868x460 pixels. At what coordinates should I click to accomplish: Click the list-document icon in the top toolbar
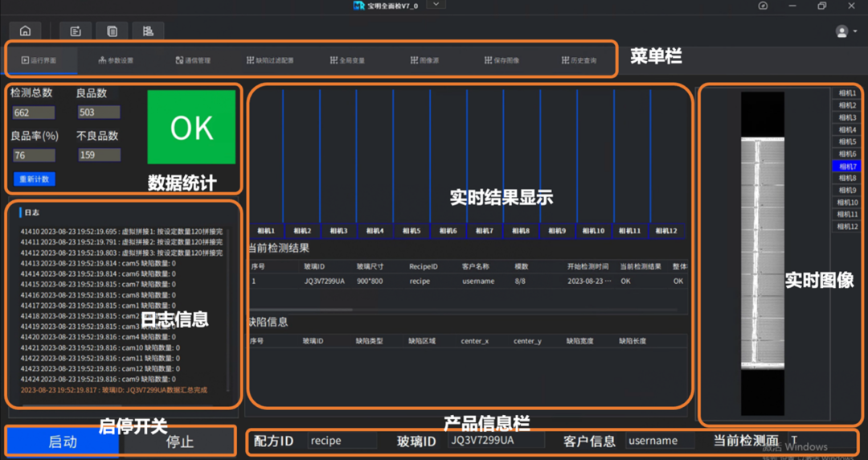tap(112, 31)
